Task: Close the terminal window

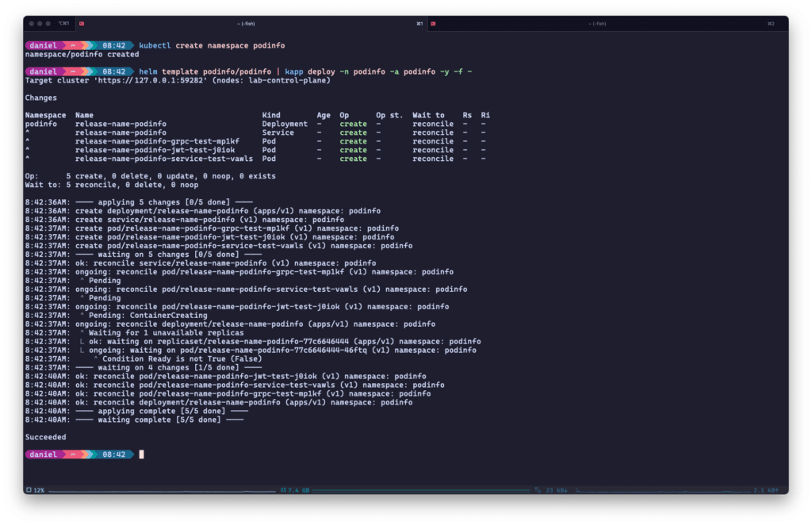Action: 31,24
